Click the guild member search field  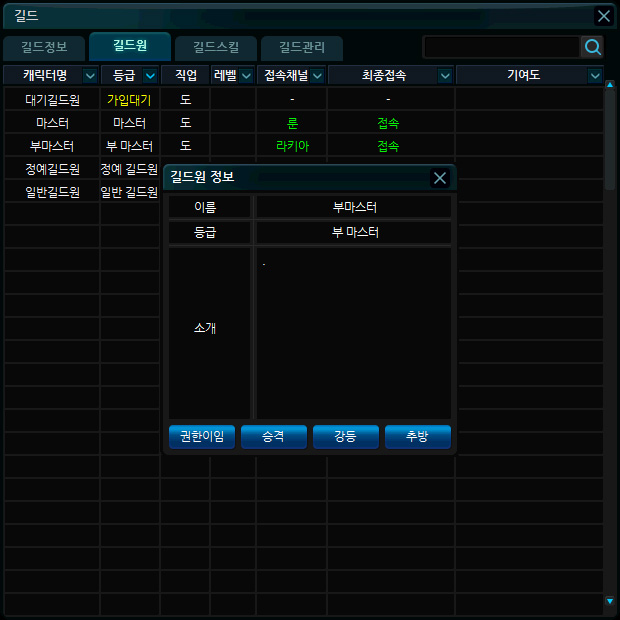tap(501, 47)
